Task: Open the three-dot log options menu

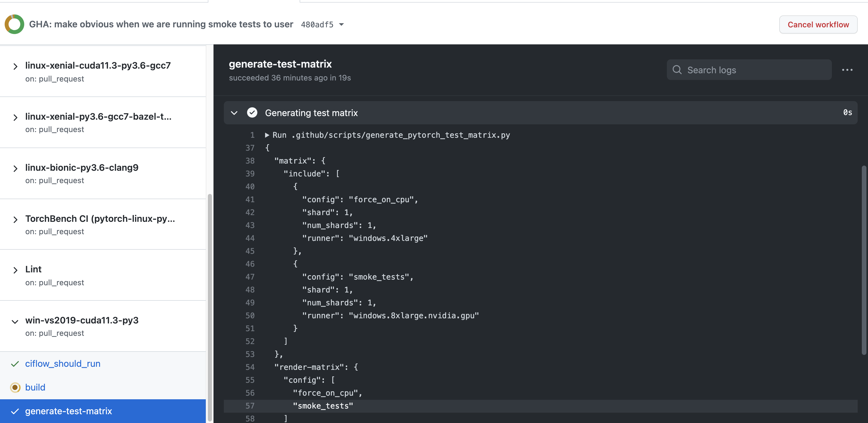Action: click(x=847, y=70)
